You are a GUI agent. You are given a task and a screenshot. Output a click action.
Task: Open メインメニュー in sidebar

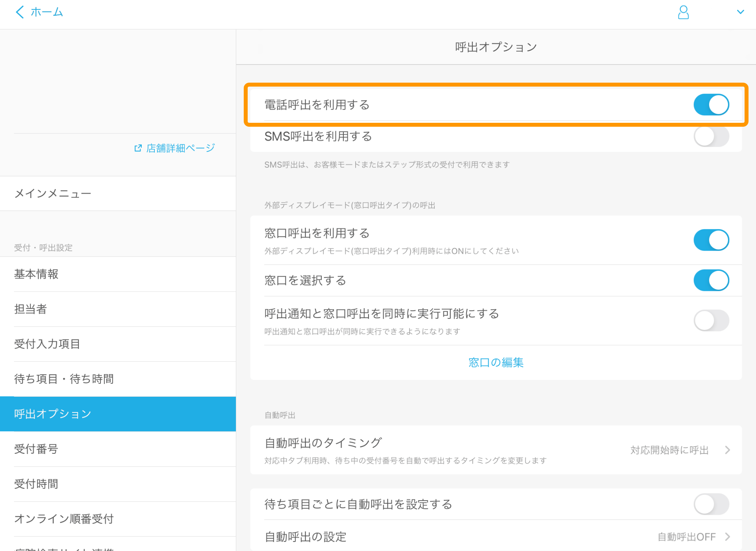[x=118, y=194]
